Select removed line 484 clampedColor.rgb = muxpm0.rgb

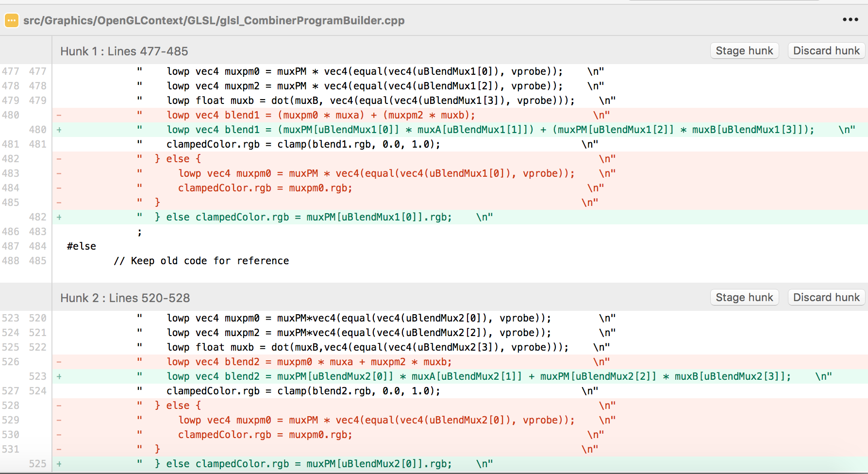point(460,188)
